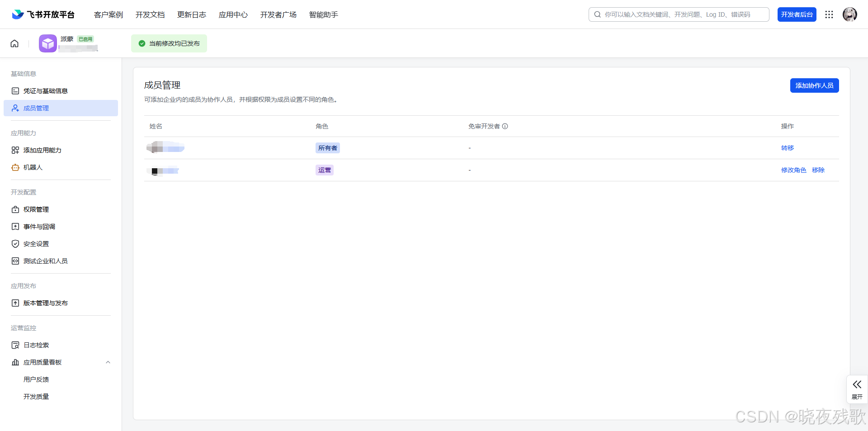Switch to 应用中心 in top navigation
Screen dimensions: 868x431
point(233,14)
